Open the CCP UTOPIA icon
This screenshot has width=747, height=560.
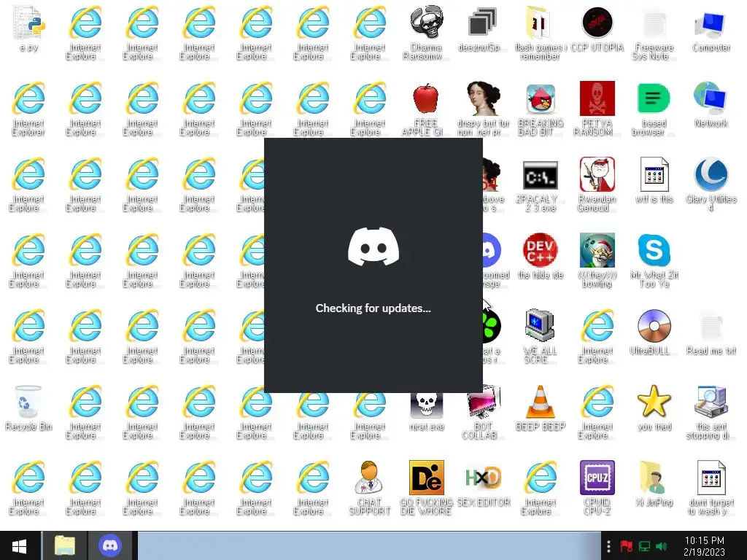(597, 23)
